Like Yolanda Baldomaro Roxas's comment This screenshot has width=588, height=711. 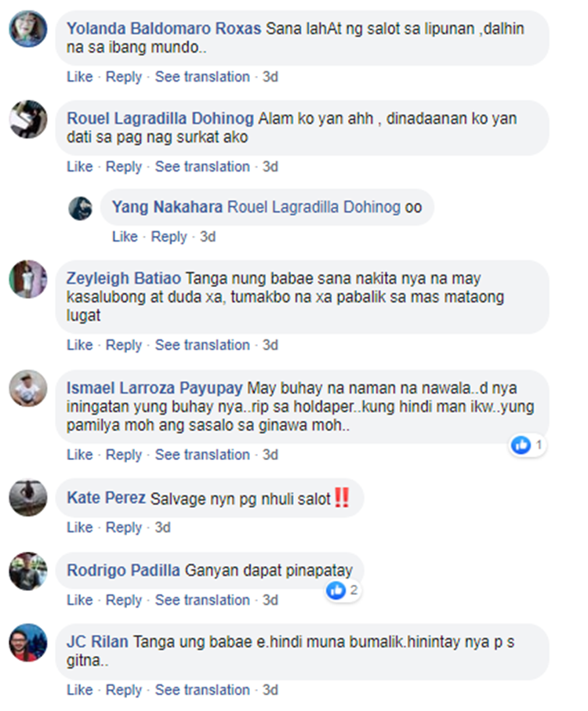(80, 77)
